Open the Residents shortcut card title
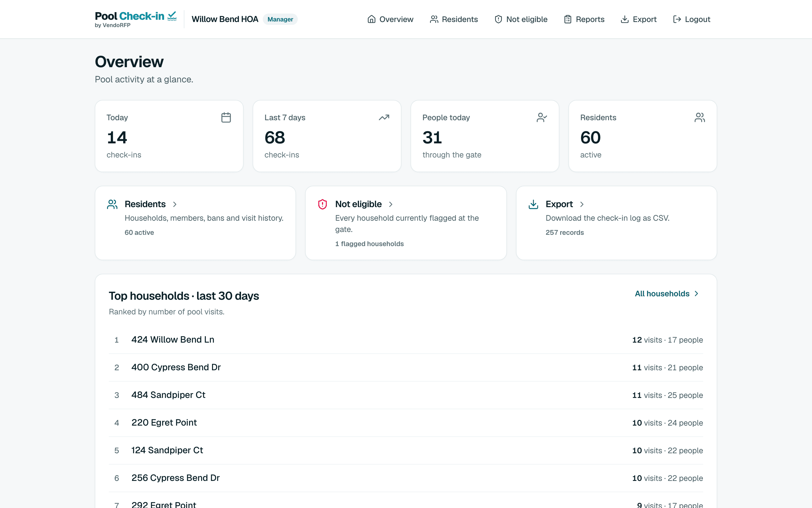The height and width of the screenshot is (508, 812). point(145,204)
